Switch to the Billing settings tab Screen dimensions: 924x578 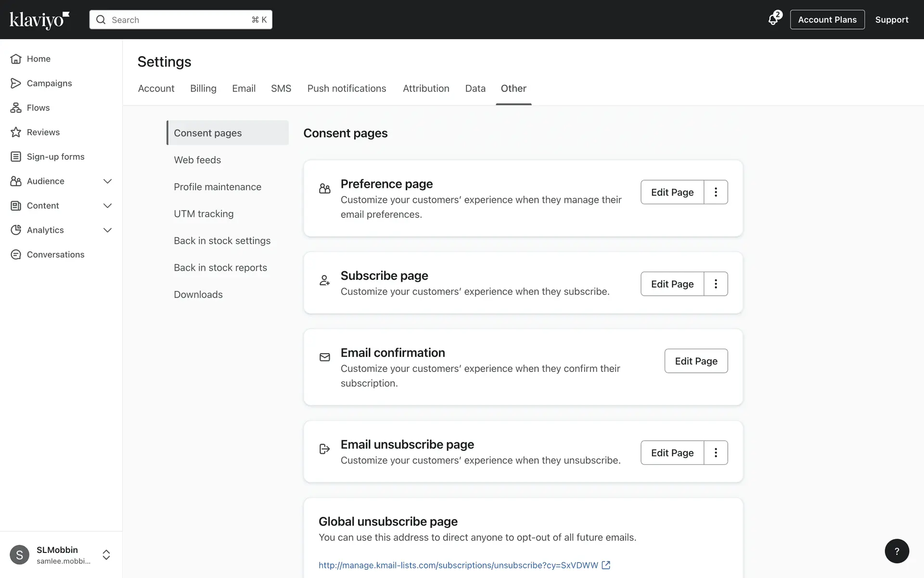(203, 89)
